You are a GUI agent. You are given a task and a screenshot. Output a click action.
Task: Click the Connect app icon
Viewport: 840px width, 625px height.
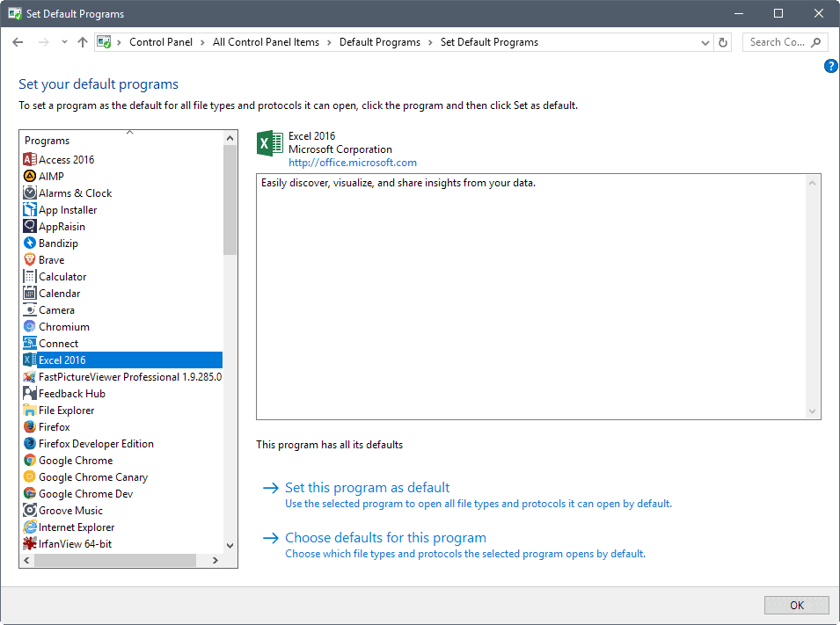[x=30, y=343]
